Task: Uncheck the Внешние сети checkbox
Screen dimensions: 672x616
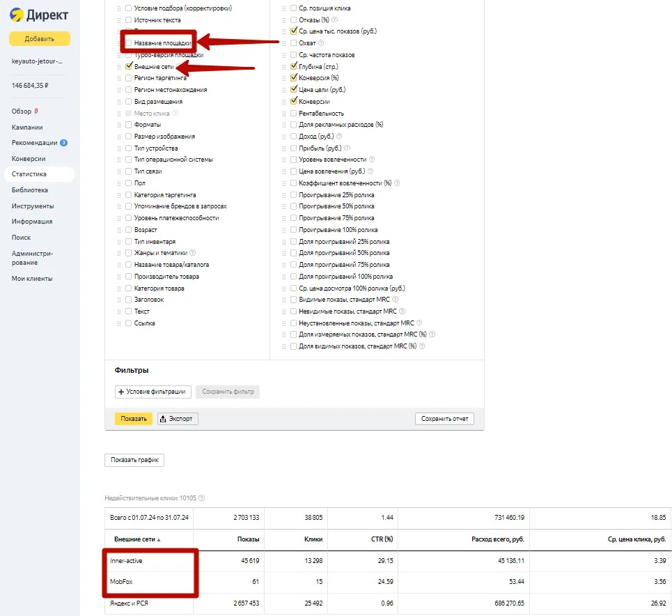Action: point(128,67)
